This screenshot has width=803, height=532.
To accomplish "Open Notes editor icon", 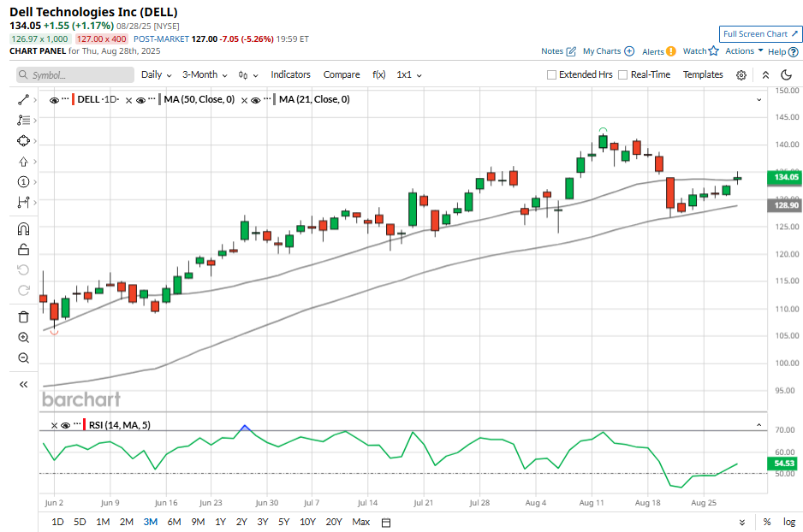I will [x=571, y=51].
